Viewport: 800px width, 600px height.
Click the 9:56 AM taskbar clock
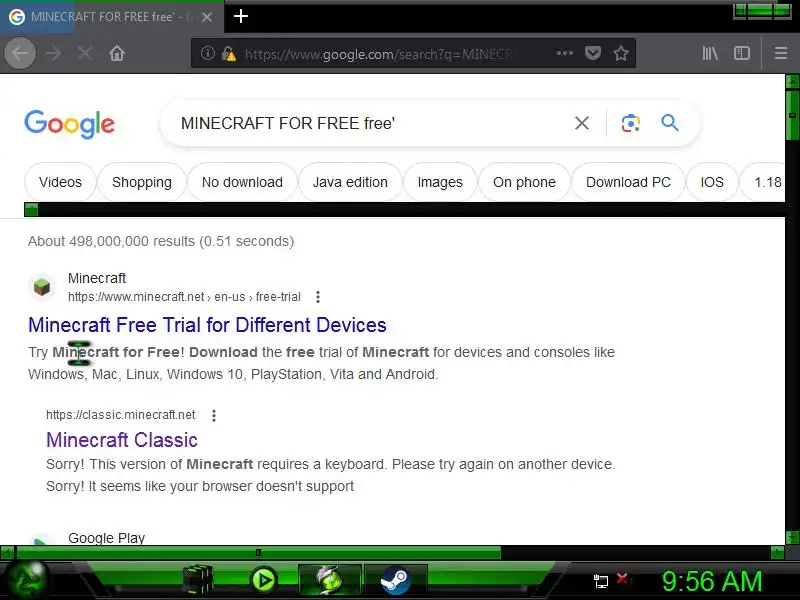(x=712, y=581)
